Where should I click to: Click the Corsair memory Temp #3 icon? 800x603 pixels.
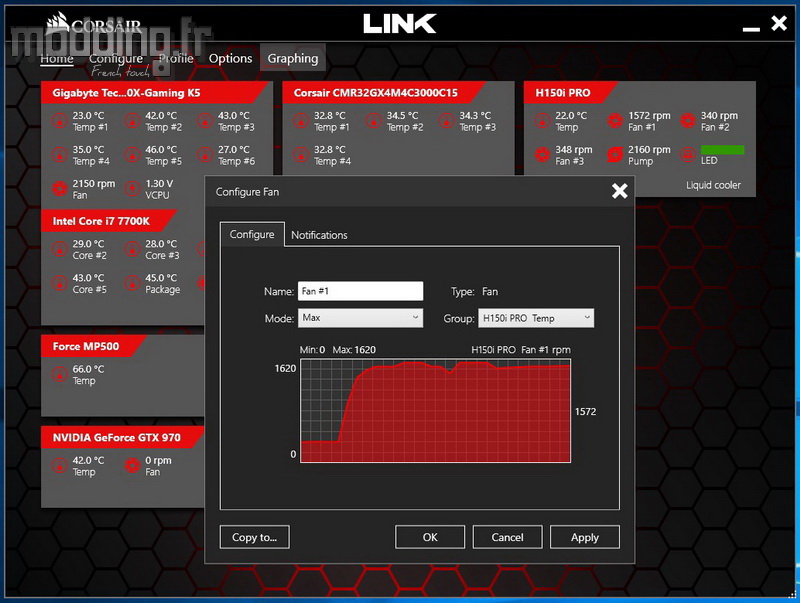tap(446, 121)
